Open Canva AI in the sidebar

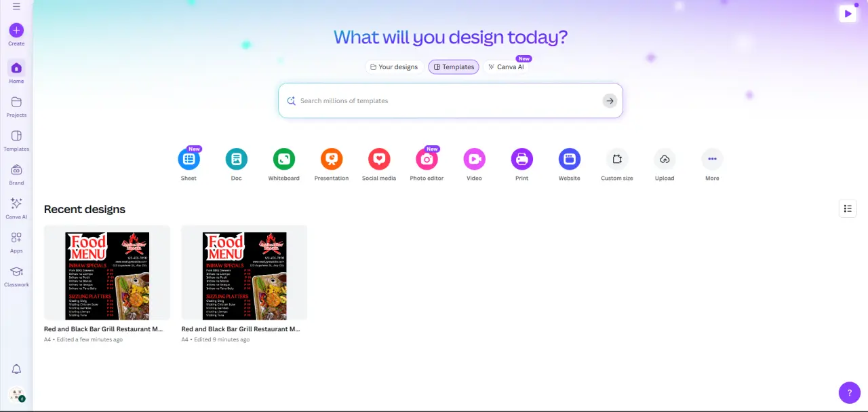(x=16, y=208)
